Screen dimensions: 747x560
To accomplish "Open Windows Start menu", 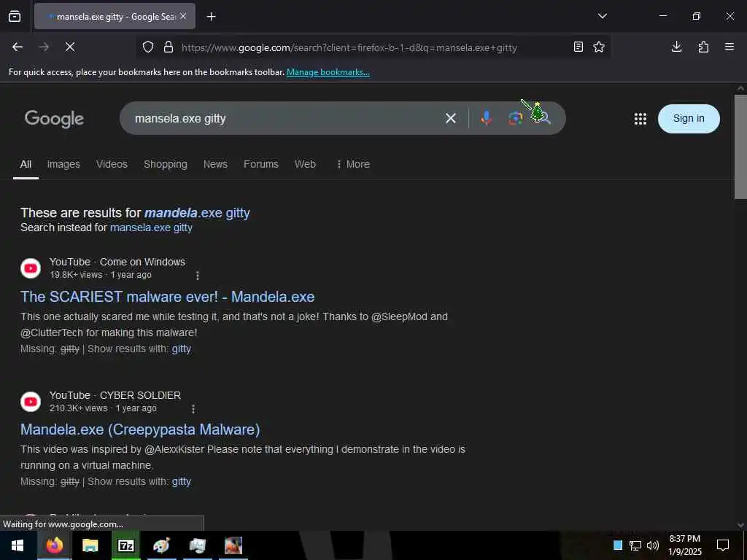I will point(18,545).
